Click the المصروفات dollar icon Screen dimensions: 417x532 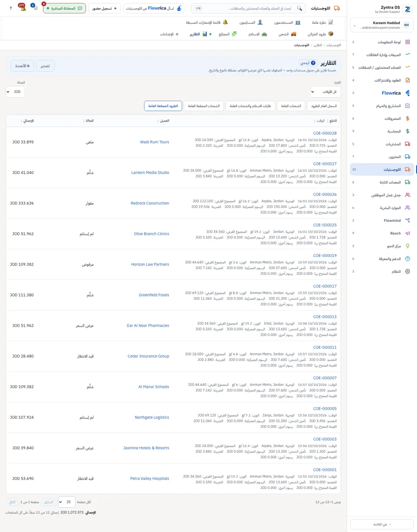point(407,118)
